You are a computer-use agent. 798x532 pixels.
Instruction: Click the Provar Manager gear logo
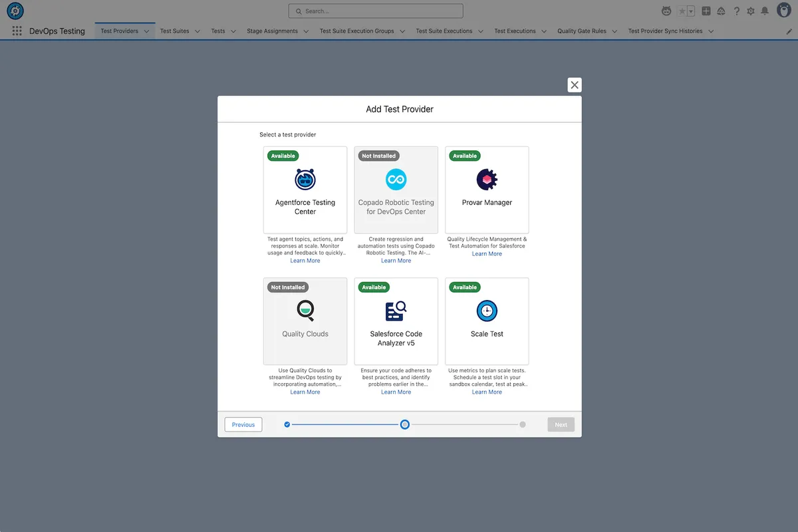(x=487, y=179)
